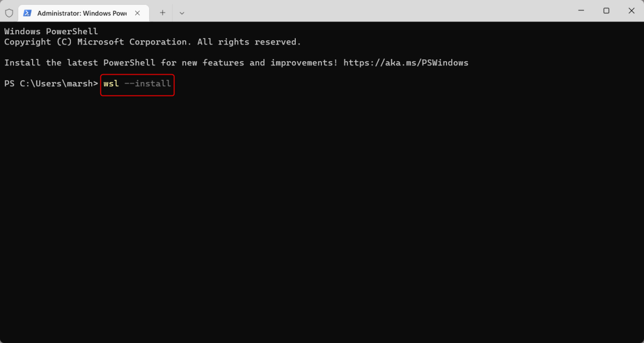This screenshot has height=343, width=644.
Task: Open the aka.ms/PSWindows link
Action: point(406,63)
